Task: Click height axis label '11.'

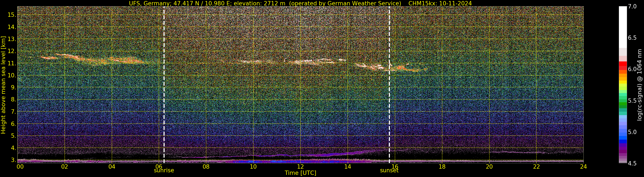Action: tap(12, 63)
